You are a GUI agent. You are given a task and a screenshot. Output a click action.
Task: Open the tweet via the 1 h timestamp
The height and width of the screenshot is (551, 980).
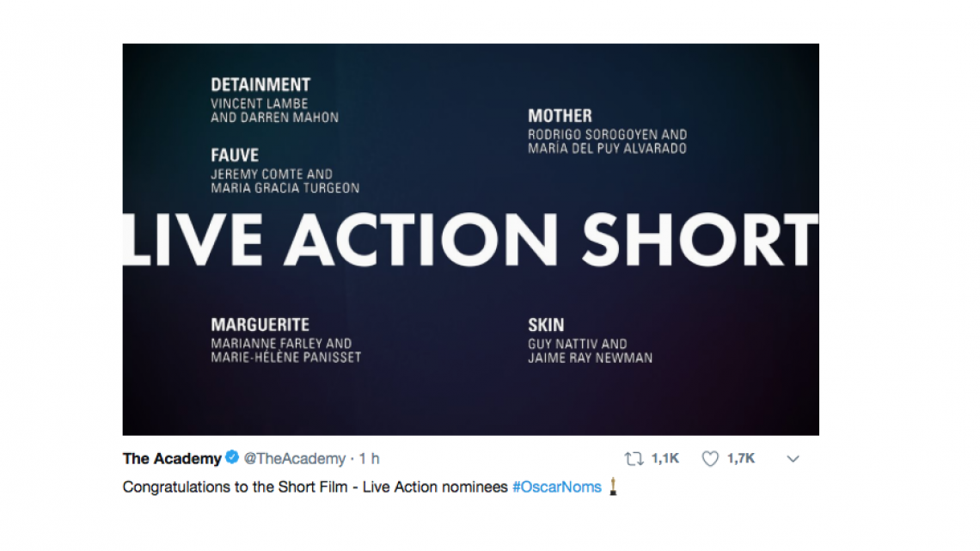(370, 458)
